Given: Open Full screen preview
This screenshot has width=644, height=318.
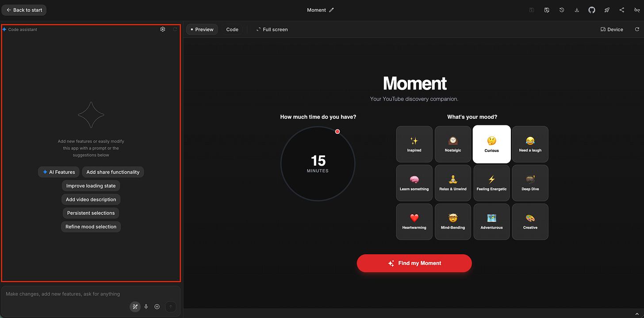Looking at the screenshot, I should [272, 29].
